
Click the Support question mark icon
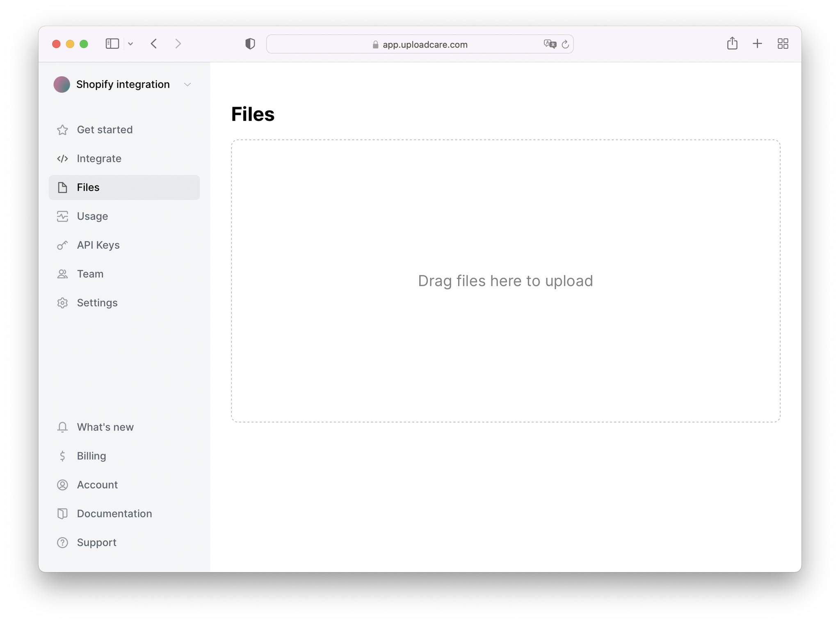[62, 542]
